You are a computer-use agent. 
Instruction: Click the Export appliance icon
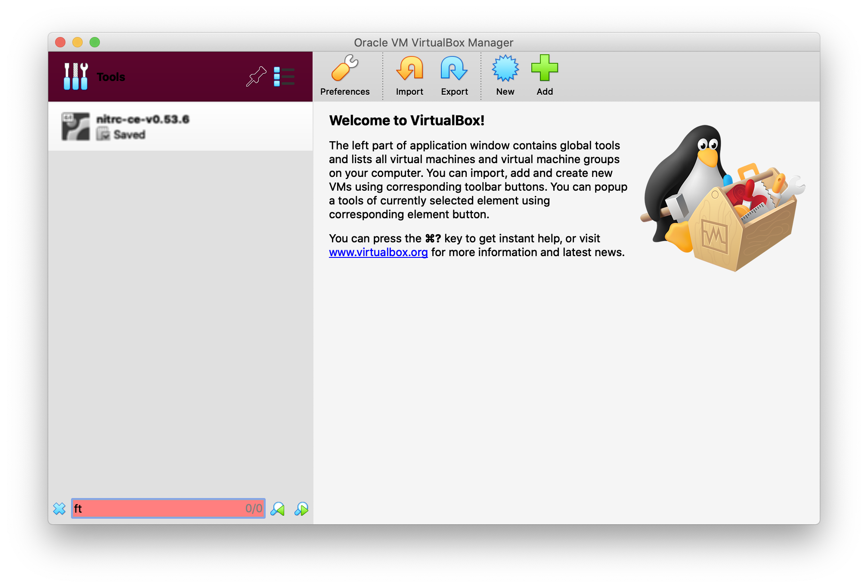pos(454,68)
